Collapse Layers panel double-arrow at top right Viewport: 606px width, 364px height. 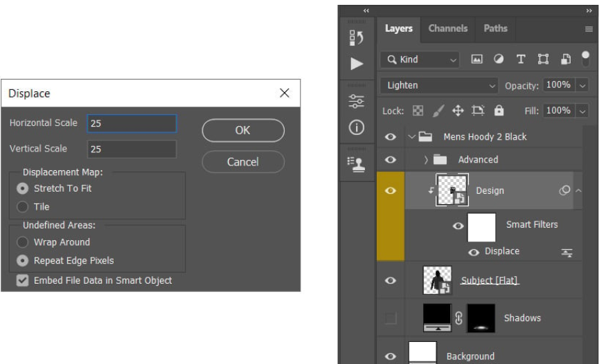pos(589,11)
